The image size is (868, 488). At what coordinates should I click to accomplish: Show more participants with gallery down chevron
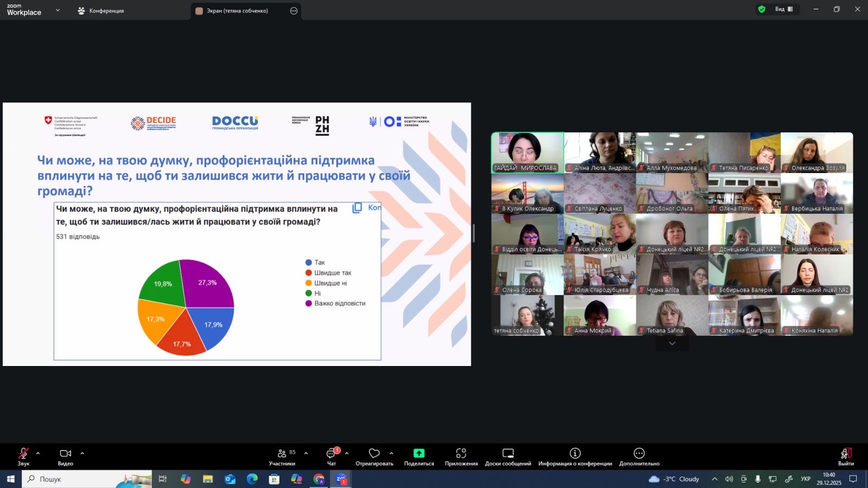click(x=672, y=344)
